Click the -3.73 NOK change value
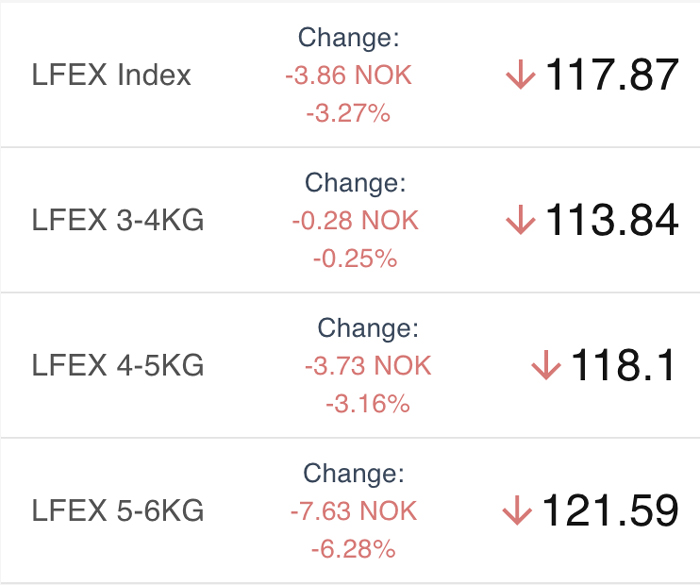The height and width of the screenshot is (585, 700). (368, 366)
